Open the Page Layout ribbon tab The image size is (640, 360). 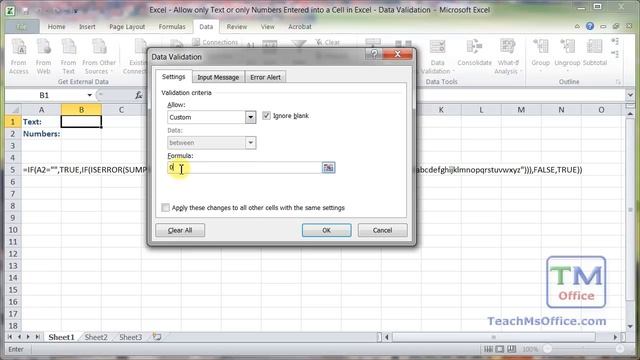tap(127, 27)
